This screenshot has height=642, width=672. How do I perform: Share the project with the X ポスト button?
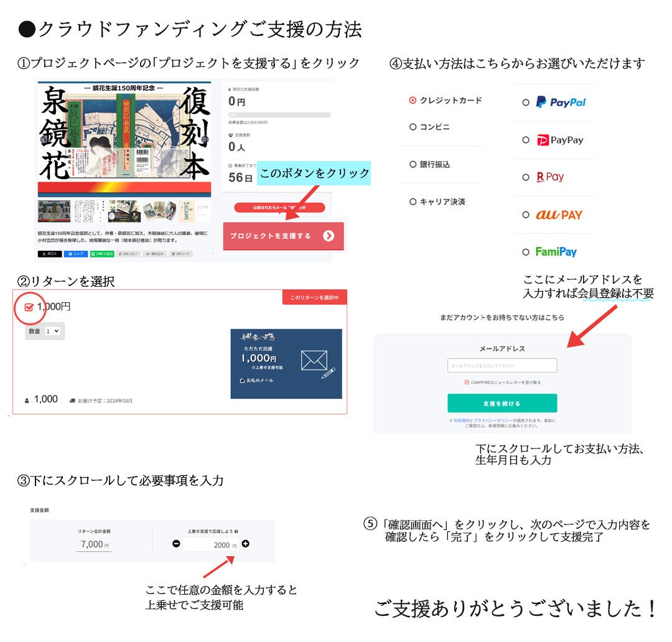[x=50, y=254]
